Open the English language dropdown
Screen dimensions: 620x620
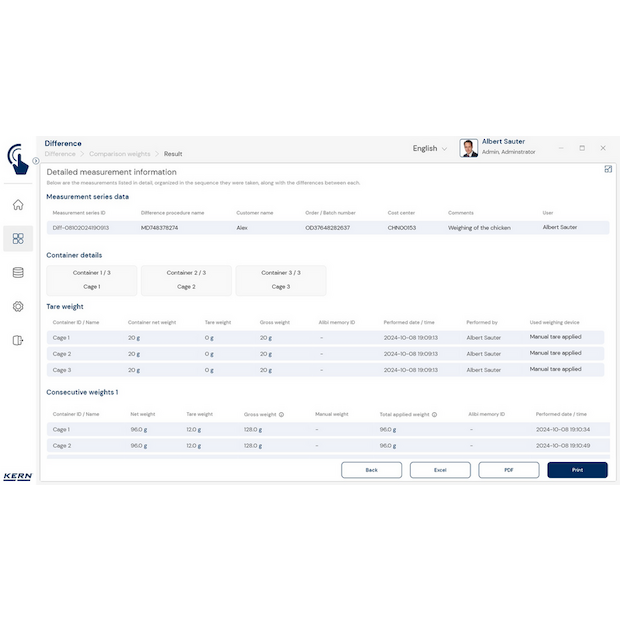pos(430,148)
